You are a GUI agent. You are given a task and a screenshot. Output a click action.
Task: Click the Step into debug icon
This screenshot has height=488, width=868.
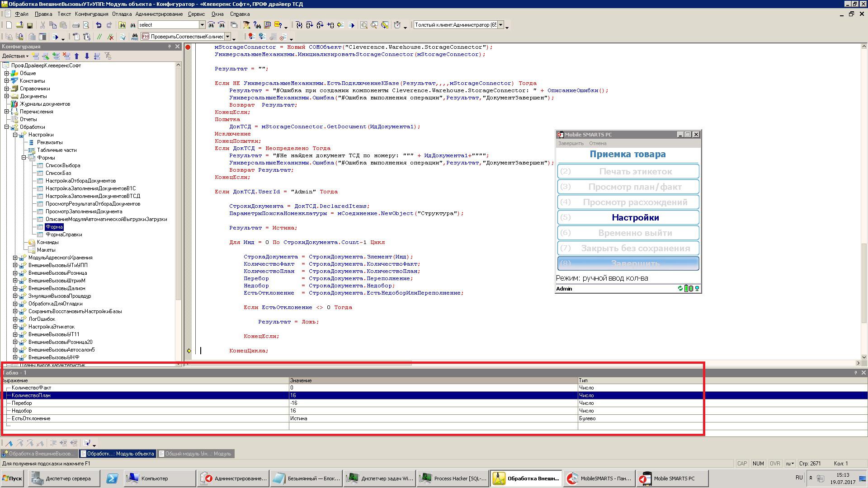(x=299, y=25)
